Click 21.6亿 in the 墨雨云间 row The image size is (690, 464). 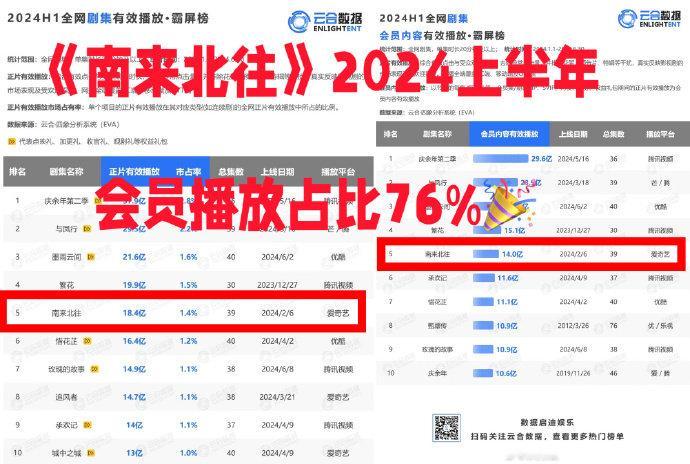click(x=134, y=257)
